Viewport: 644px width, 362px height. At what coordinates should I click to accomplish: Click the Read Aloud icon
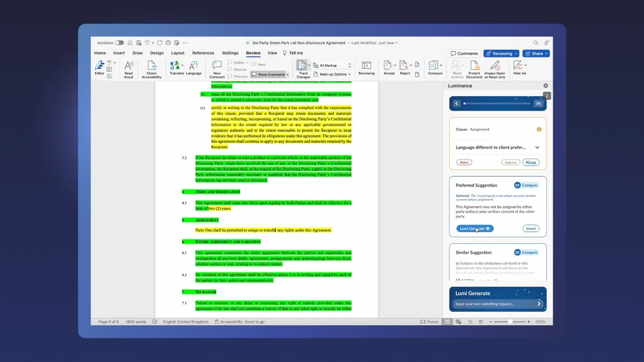(128, 69)
